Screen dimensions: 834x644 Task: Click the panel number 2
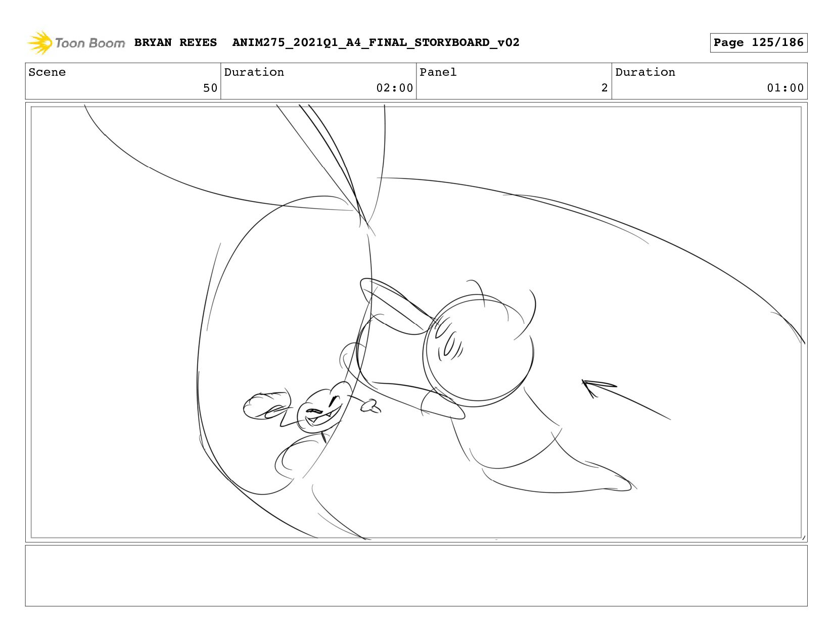(x=605, y=88)
